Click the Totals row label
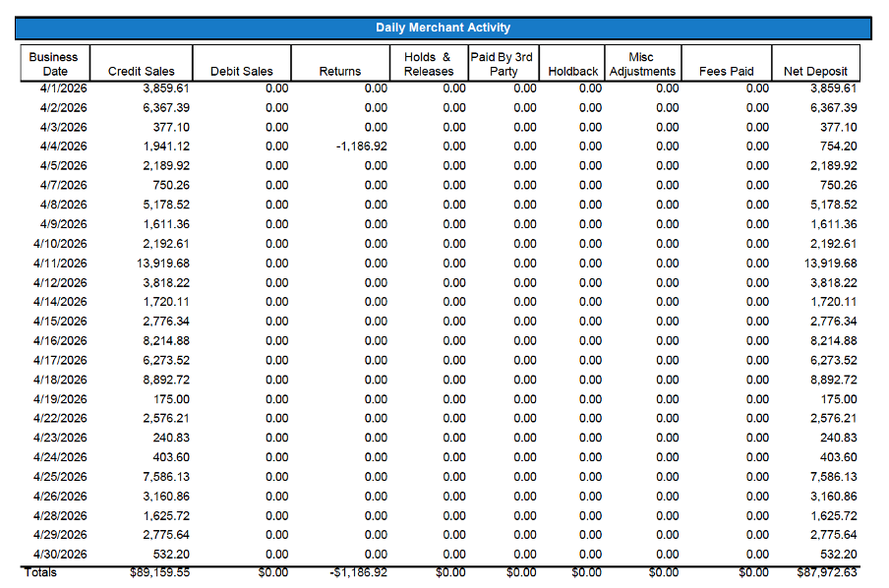The height and width of the screenshot is (588, 889). (40, 572)
